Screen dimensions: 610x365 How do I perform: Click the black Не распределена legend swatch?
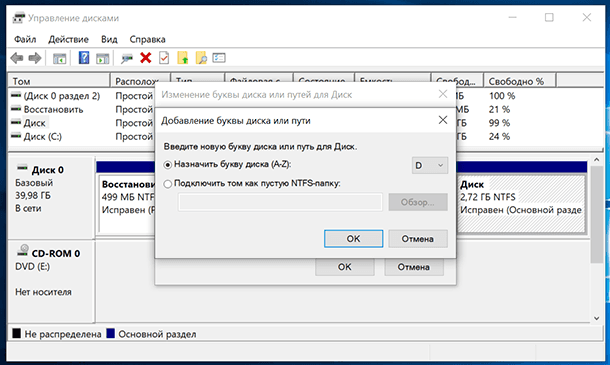point(16,333)
